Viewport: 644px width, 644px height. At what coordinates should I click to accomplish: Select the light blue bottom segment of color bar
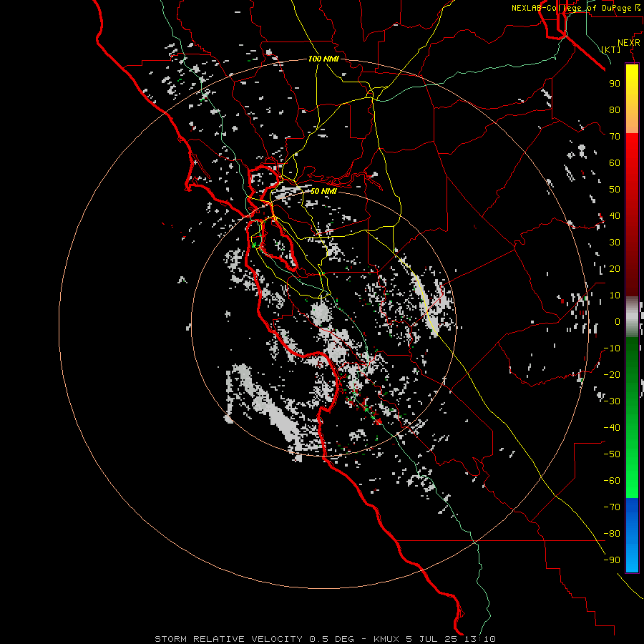coord(632,559)
